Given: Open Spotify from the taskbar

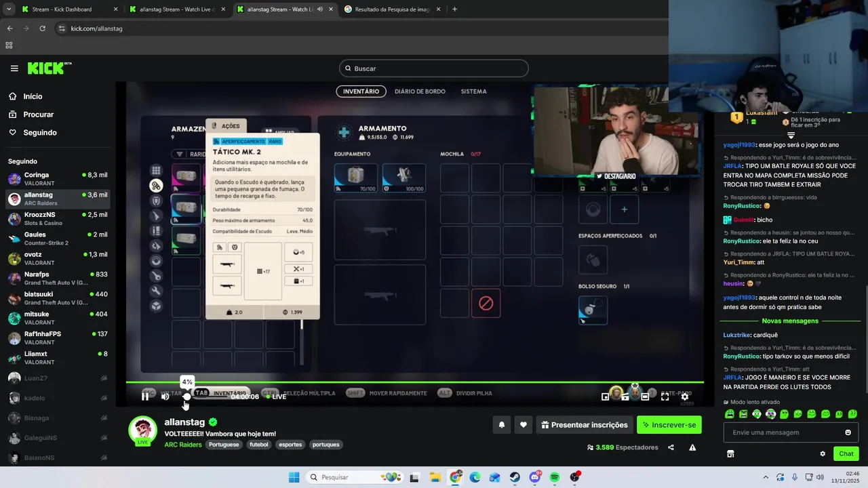Looking at the screenshot, I should [x=555, y=477].
